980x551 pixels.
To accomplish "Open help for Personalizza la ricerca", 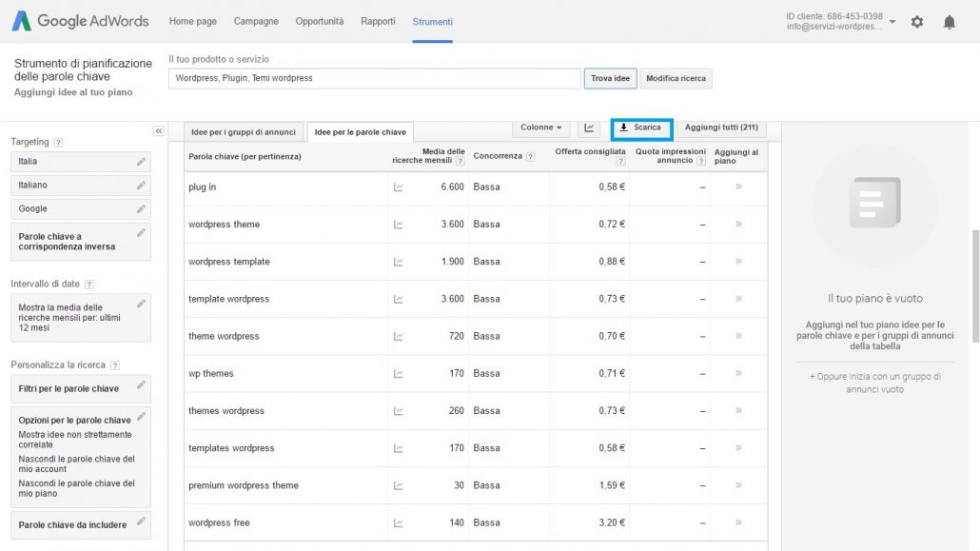I will click(x=115, y=365).
